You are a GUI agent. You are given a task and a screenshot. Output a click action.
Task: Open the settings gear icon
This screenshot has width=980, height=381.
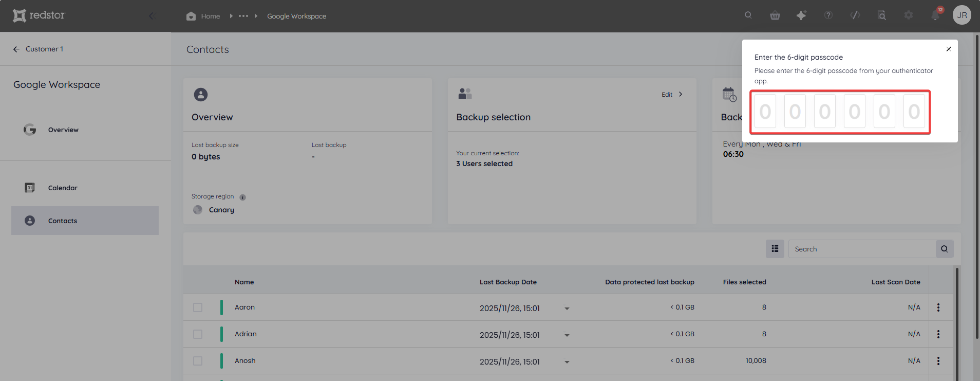(909, 15)
